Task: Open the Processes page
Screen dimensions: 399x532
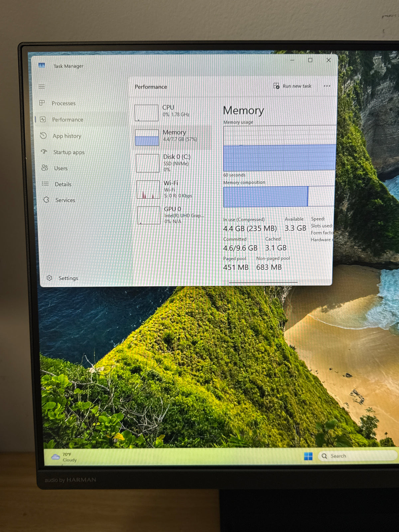Action: [x=64, y=103]
